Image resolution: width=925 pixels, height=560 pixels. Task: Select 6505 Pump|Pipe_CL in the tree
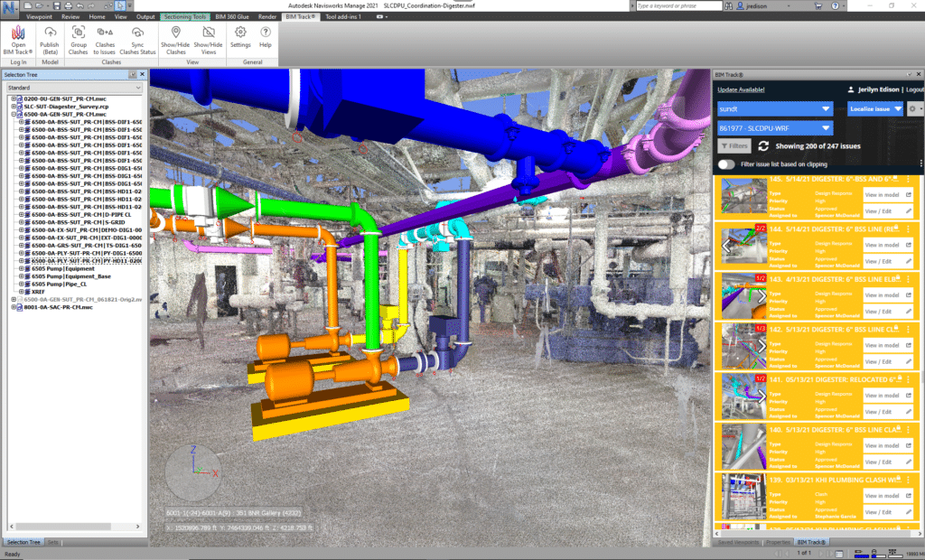click(59, 285)
